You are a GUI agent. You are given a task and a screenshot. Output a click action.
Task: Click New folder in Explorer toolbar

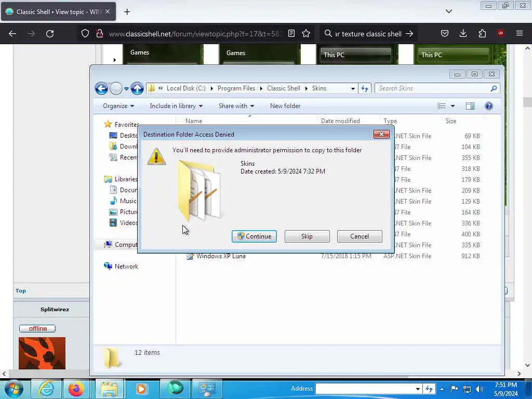click(x=285, y=106)
